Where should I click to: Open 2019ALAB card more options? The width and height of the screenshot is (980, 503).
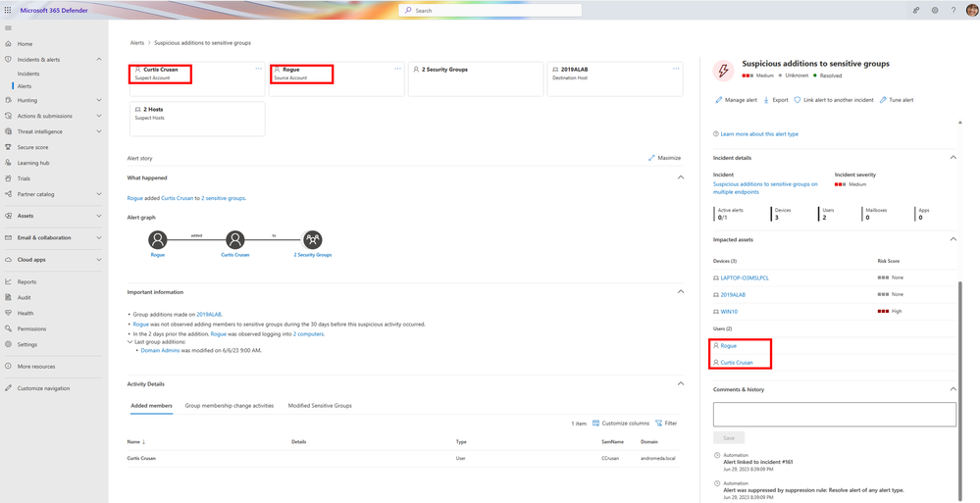point(676,69)
